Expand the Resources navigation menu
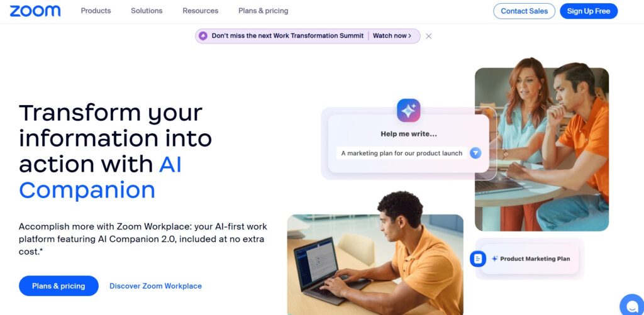 (x=201, y=11)
